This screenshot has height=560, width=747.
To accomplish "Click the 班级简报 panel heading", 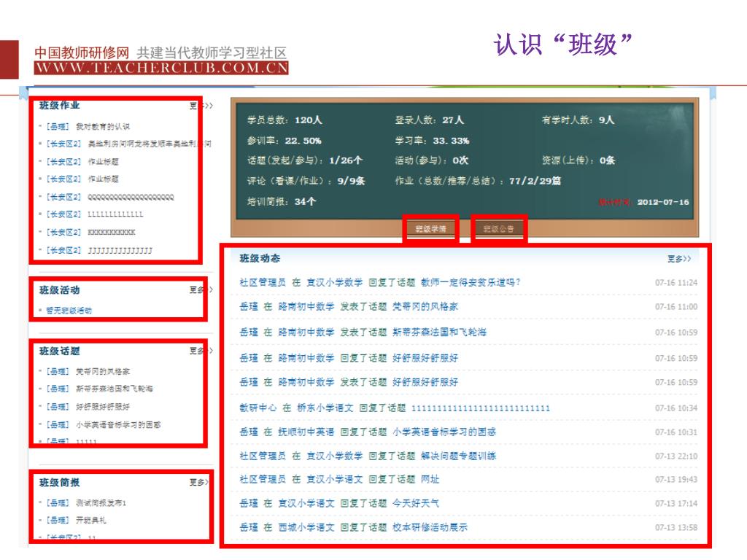I will (60, 483).
